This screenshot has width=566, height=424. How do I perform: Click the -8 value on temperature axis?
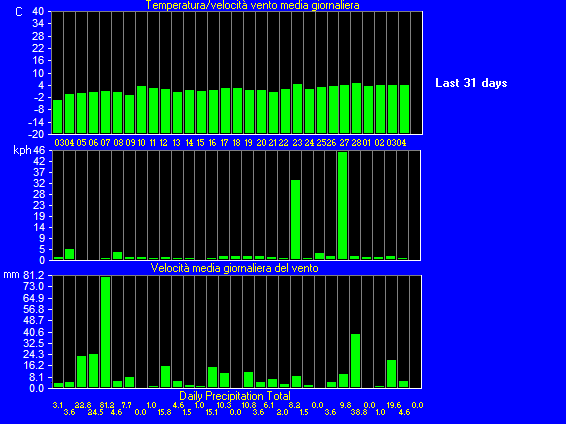tap(38, 110)
